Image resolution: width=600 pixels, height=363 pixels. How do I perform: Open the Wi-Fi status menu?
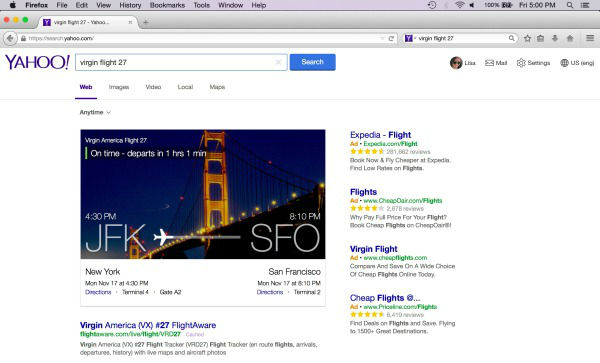pos(460,5)
